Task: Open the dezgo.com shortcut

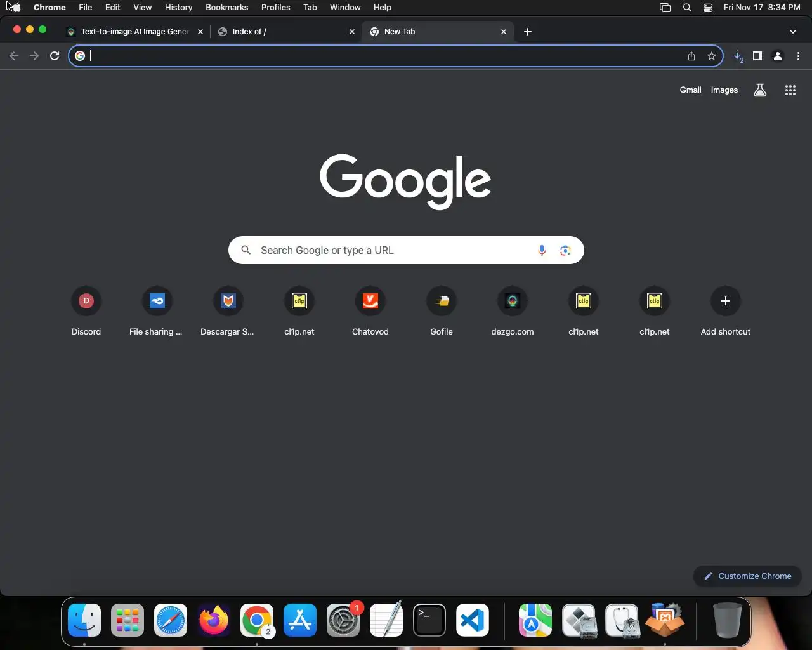Action: [513, 311]
